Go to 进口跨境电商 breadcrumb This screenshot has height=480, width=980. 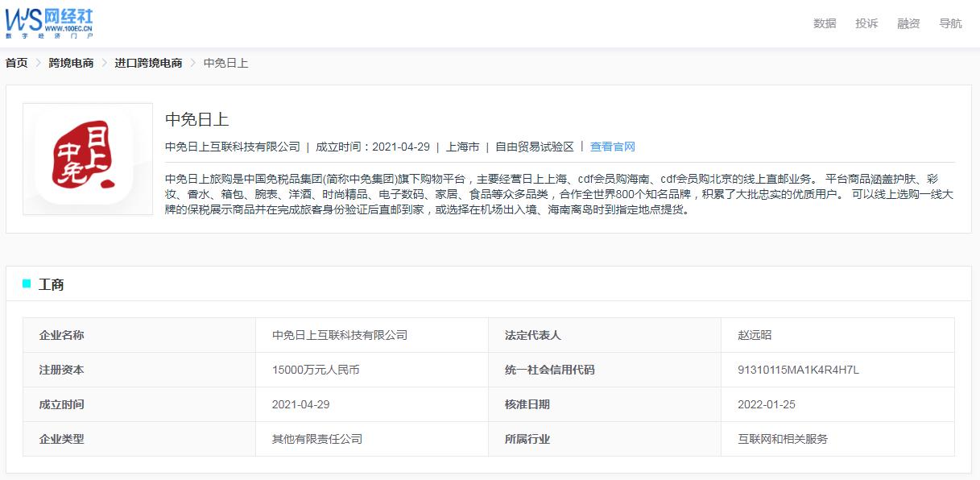pyautogui.click(x=148, y=63)
